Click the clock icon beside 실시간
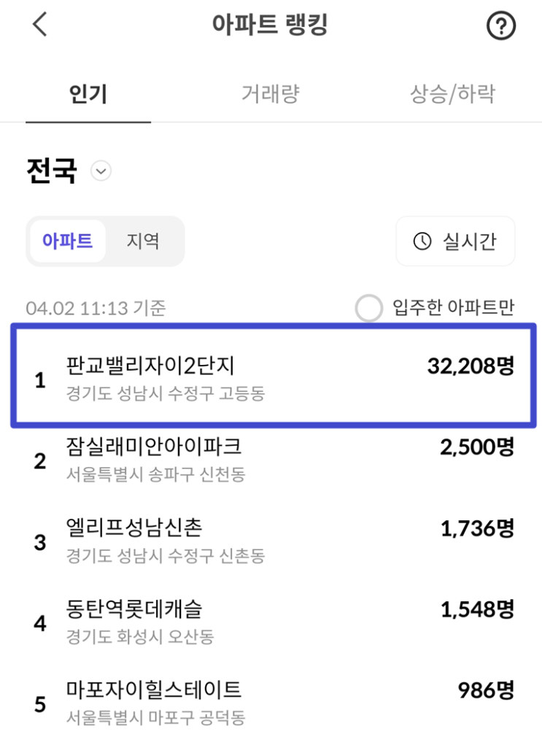The image size is (542, 756). point(422,242)
